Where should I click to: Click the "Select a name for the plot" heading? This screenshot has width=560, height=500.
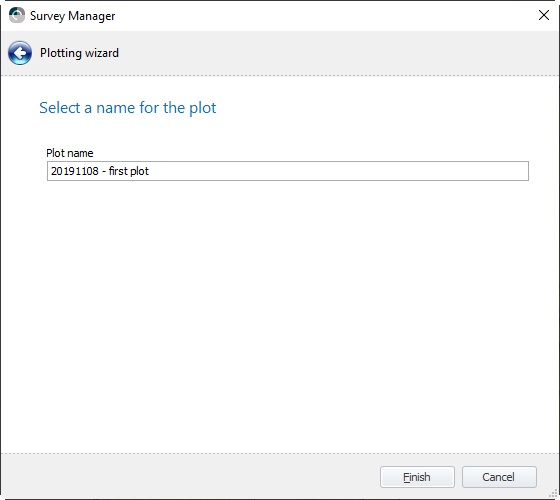128,108
